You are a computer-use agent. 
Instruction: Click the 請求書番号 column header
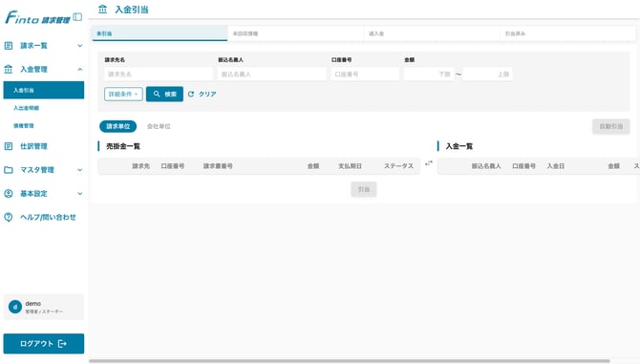218,166
